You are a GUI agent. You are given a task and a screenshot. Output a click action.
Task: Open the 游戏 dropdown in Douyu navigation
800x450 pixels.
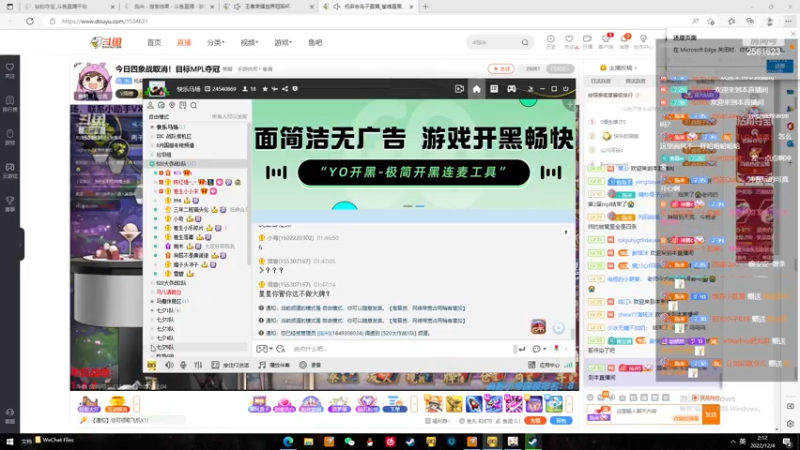point(283,43)
